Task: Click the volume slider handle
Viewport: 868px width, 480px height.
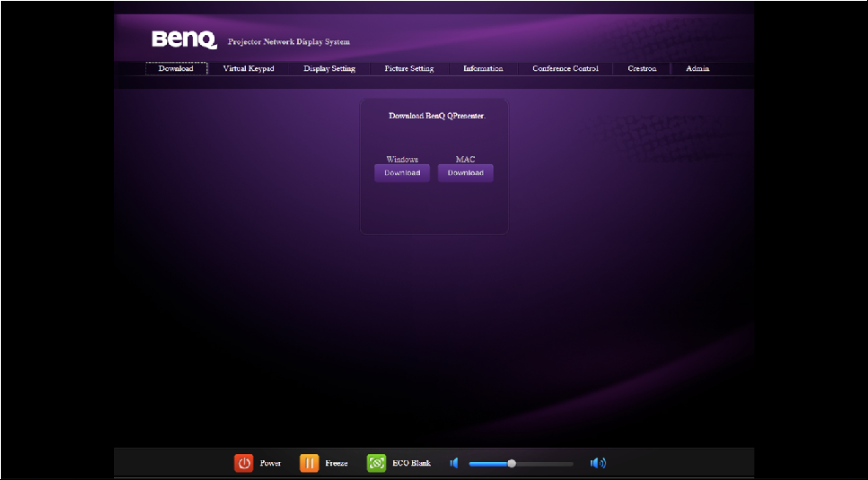Action: point(512,464)
